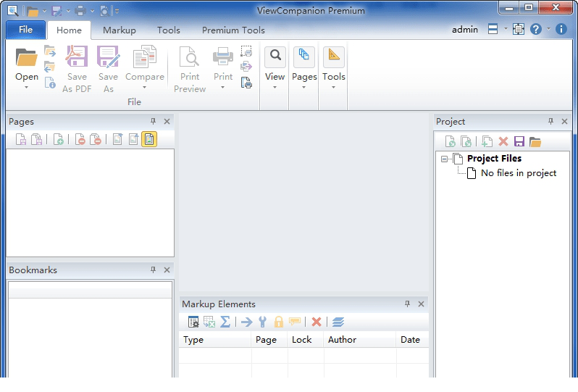Click the Print printer icon in the ribbon

[223, 57]
